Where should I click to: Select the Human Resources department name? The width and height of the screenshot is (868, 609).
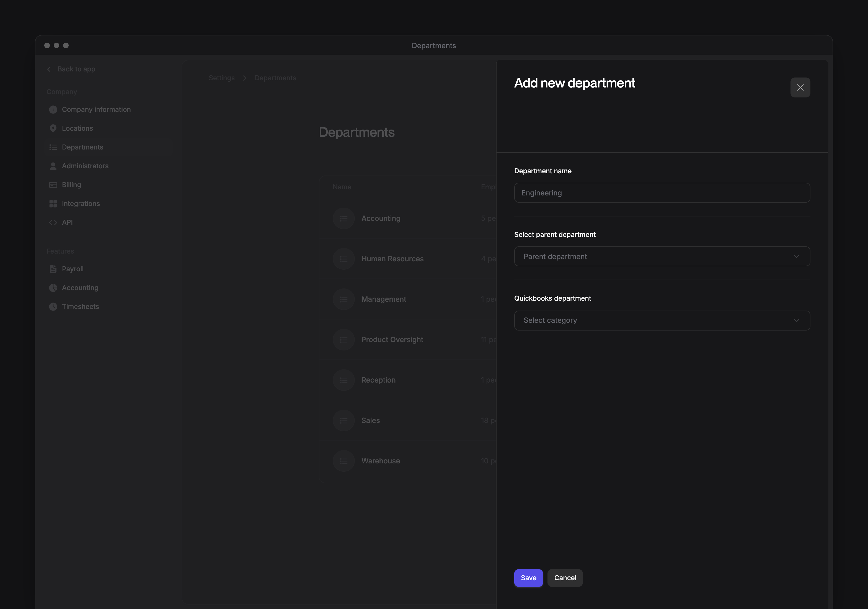[x=392, y=259]
